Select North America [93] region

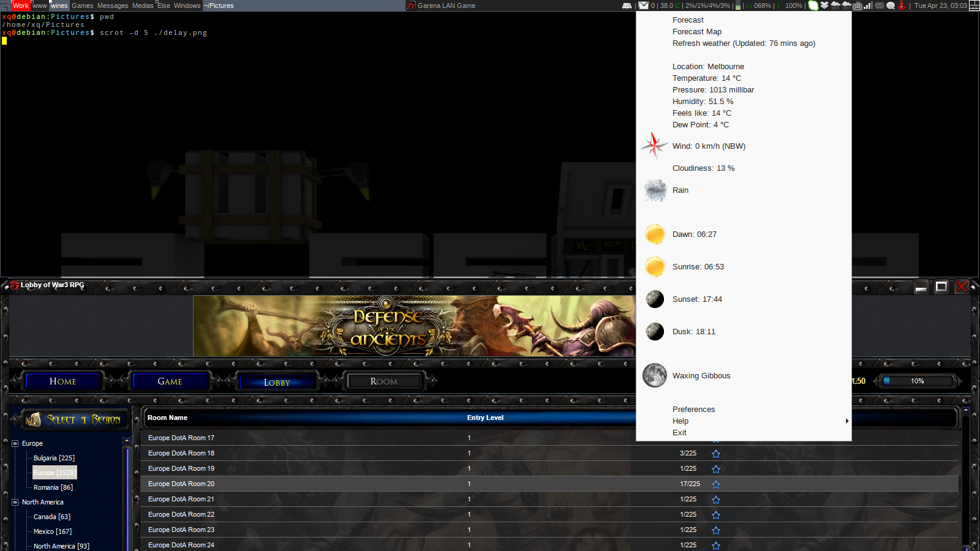pyautogui.click(x=61, y=546)
